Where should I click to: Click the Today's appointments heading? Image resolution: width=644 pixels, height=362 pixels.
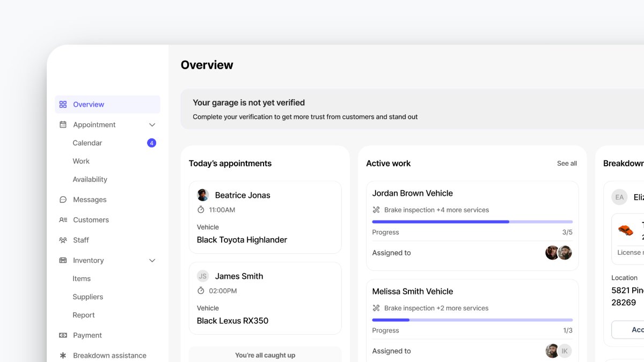[x=230, y=164]
